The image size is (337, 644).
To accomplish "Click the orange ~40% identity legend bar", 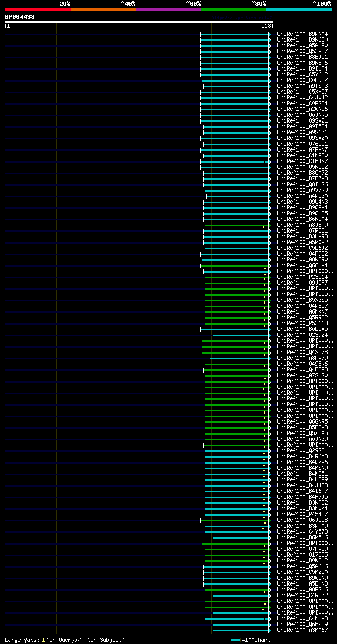I will click(x=103, y=9).
